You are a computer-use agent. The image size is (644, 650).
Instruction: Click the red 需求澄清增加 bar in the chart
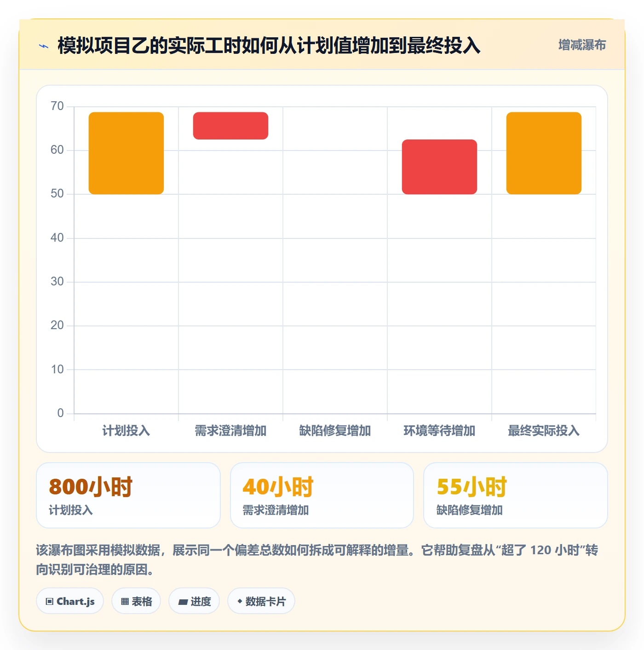pos(230,126)
